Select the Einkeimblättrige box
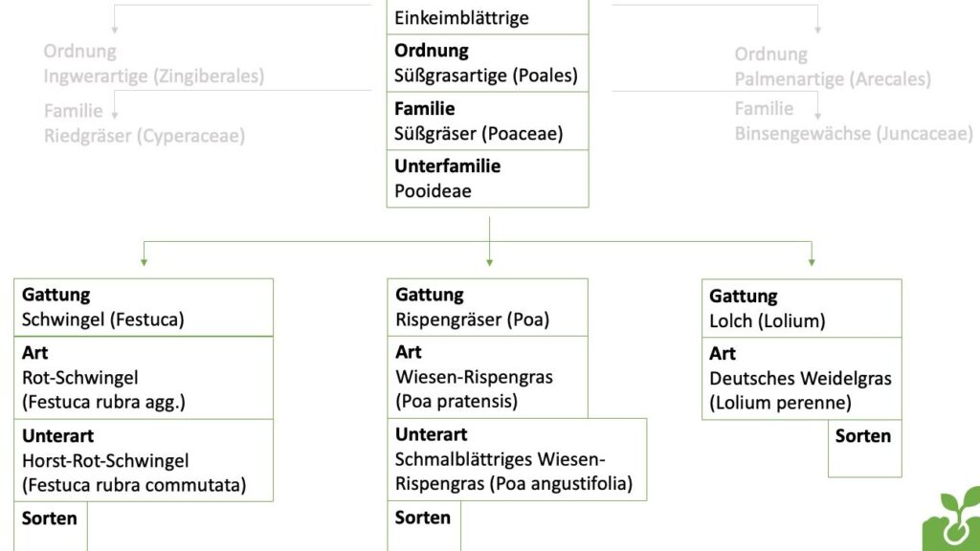 point(488,17)
